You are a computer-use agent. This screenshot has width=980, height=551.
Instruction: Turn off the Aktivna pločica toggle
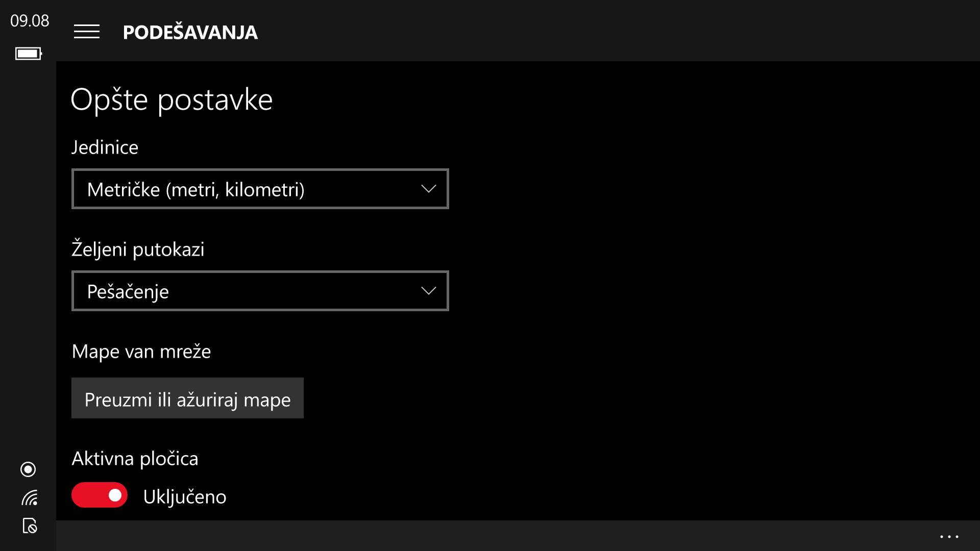coord(100,495)
